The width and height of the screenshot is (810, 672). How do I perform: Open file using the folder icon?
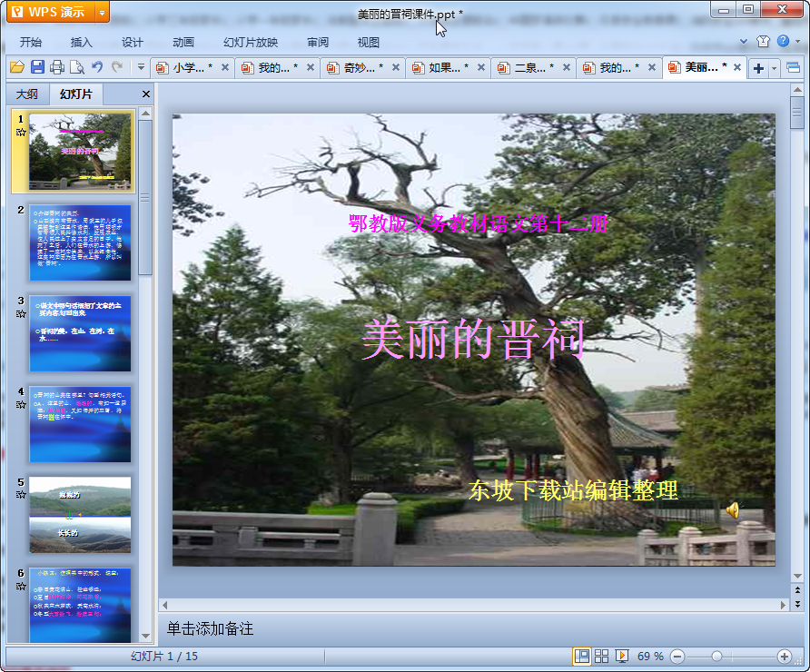17,67
